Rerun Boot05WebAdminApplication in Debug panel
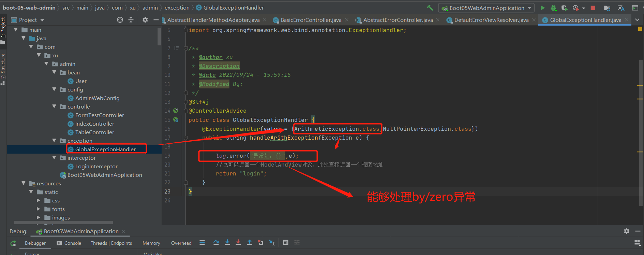 tap(13, 243)
